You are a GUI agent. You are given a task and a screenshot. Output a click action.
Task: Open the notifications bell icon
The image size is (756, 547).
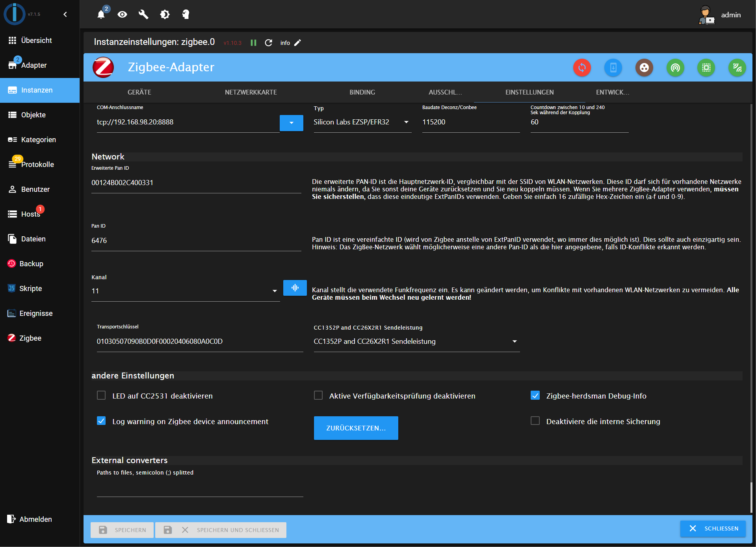pyautogui.click(x=101, y=15)
